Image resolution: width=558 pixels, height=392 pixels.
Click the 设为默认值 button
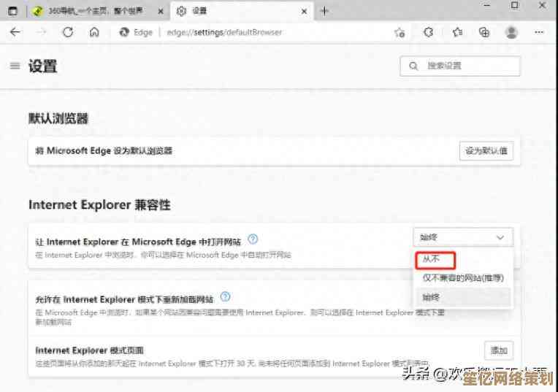tap(486, 151)
